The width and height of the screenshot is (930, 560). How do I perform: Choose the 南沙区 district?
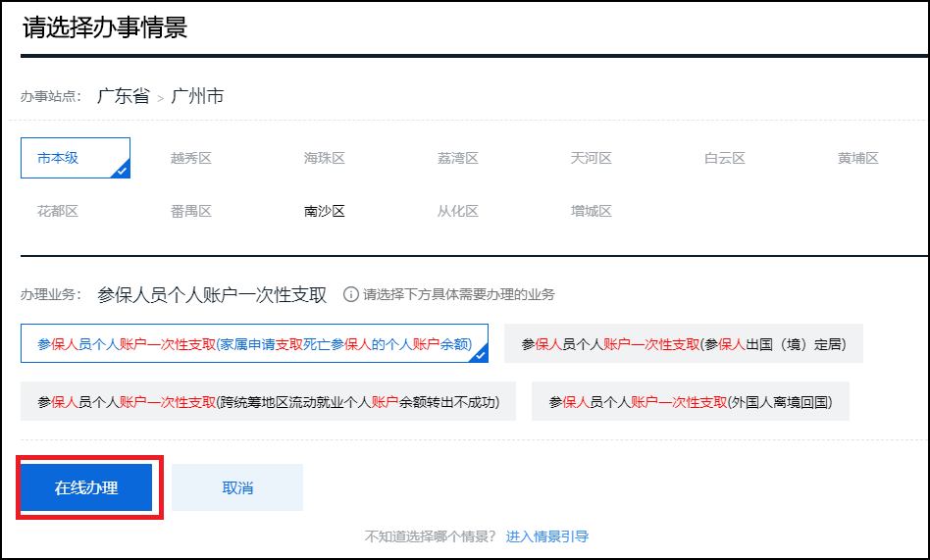[325, 211]
